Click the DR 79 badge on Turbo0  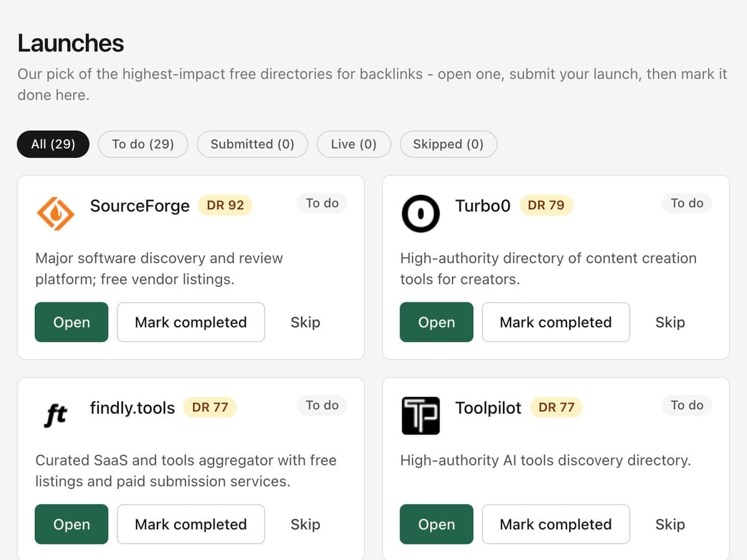click(546, 205)
